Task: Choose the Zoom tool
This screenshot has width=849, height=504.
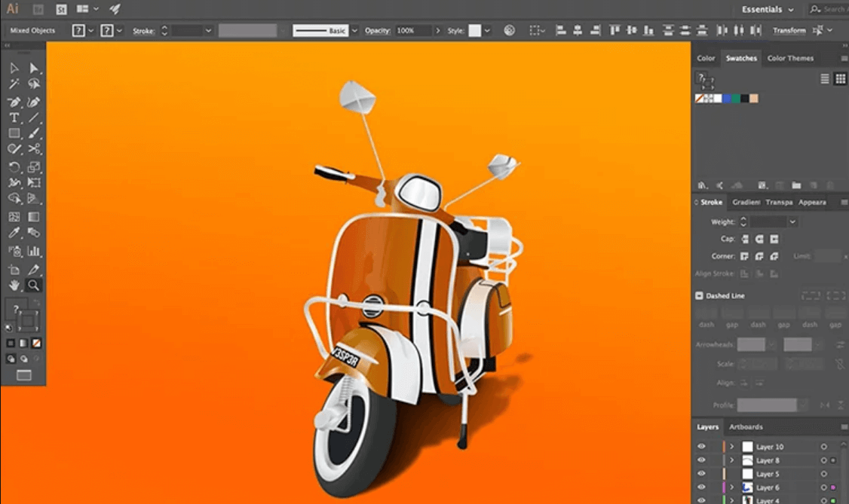Action: click(x=33, y=286)
